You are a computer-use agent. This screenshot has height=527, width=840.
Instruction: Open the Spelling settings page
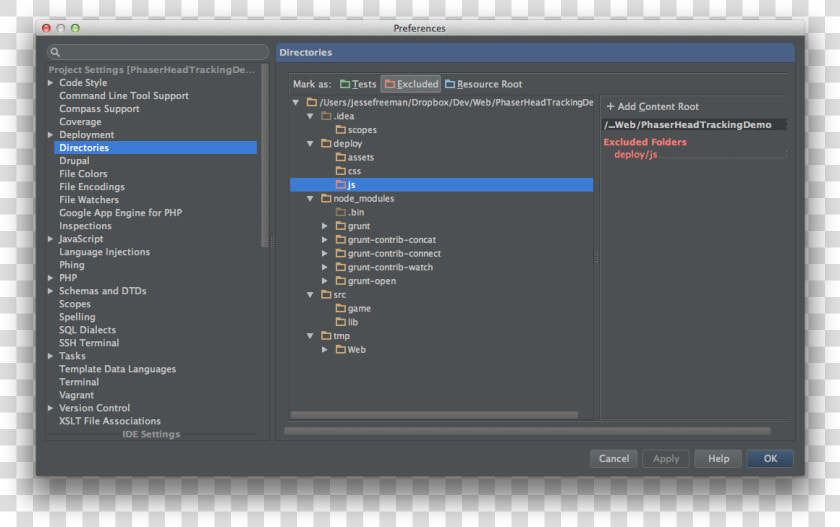pos(77,317)
